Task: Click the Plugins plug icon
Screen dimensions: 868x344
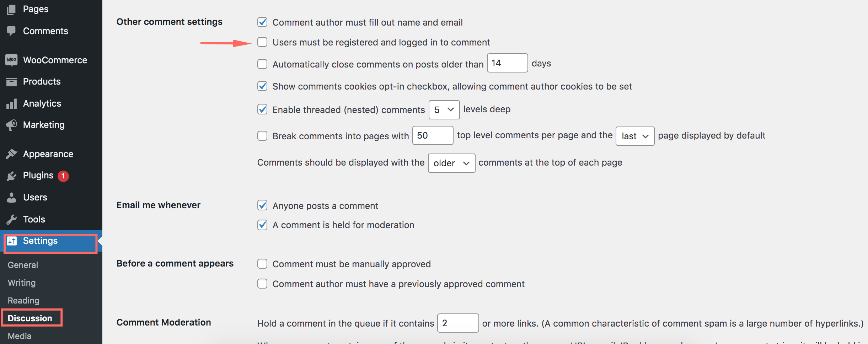Action: coord(11,176)
